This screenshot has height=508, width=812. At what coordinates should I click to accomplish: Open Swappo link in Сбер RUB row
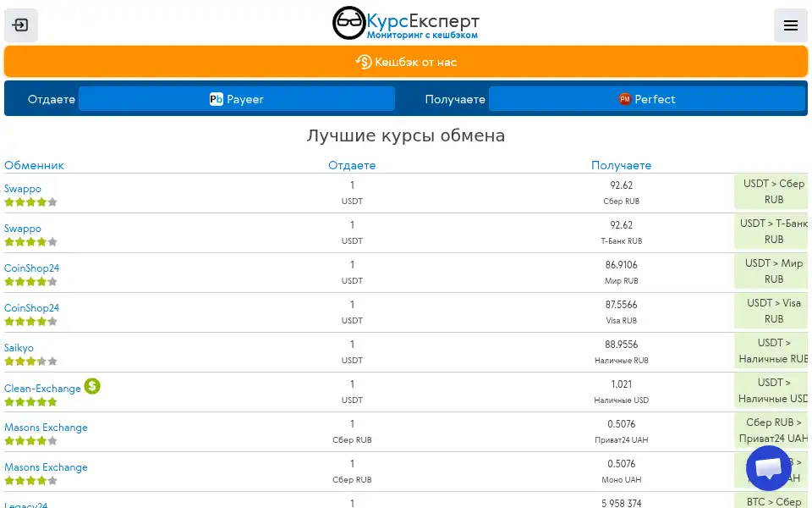click(23, 189)
